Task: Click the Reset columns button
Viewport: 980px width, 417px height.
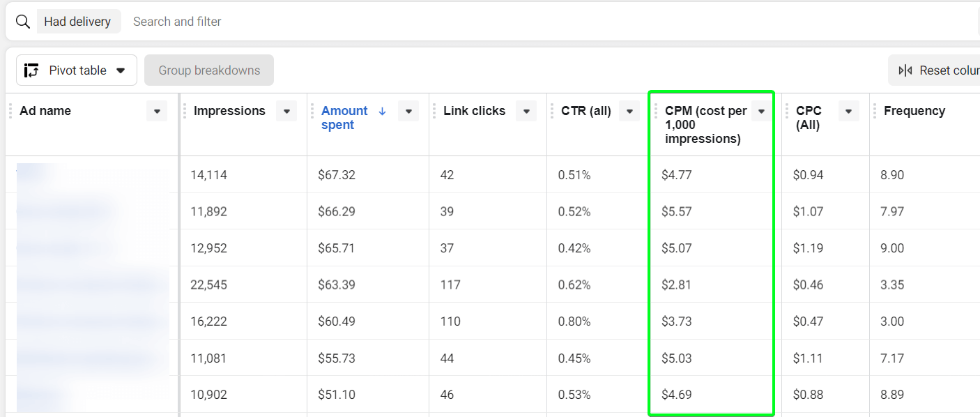Action: coord(934,70)
